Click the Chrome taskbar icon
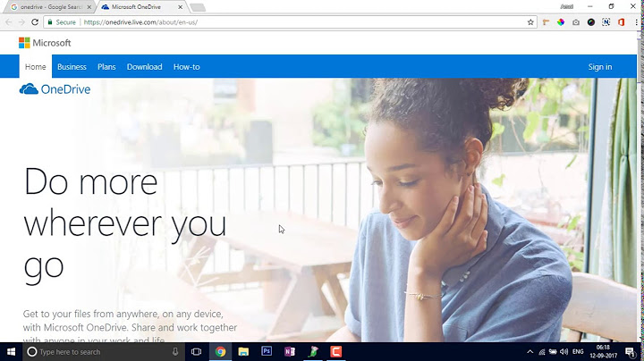Viewport: 644px width, 361px height. (221, 351)
